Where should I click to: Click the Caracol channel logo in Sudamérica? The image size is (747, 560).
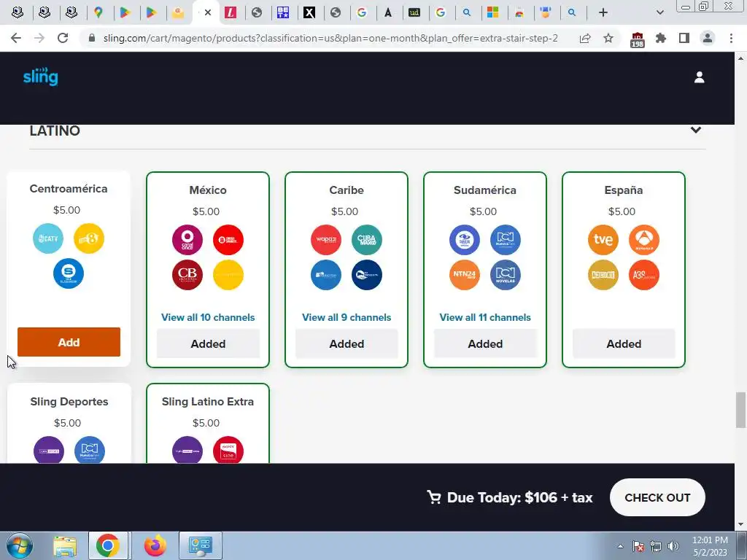tap(465, 240)
